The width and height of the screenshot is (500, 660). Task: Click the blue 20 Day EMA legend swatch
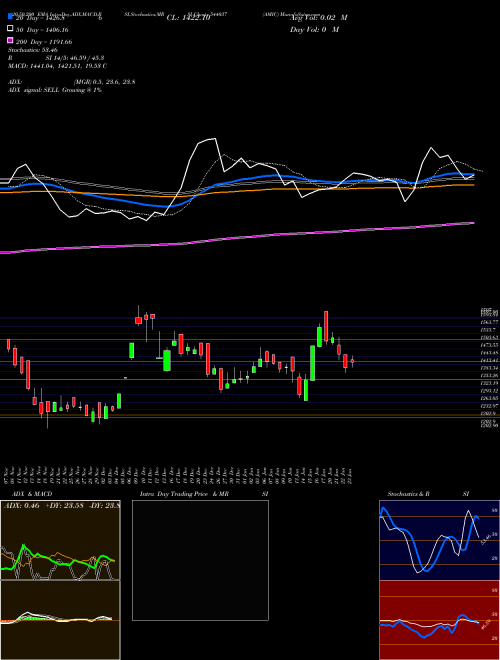pyautogui.click(x=10, y=17)
